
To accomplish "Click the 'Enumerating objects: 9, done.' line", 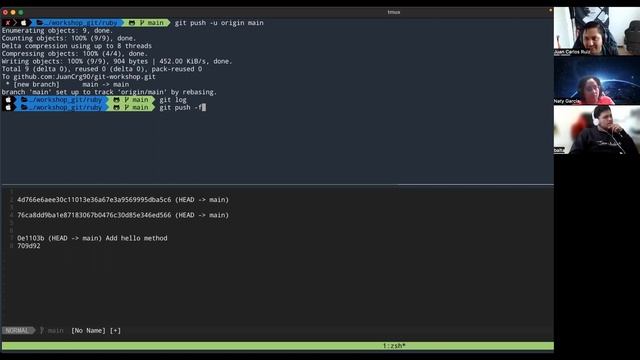I will 57,31.
